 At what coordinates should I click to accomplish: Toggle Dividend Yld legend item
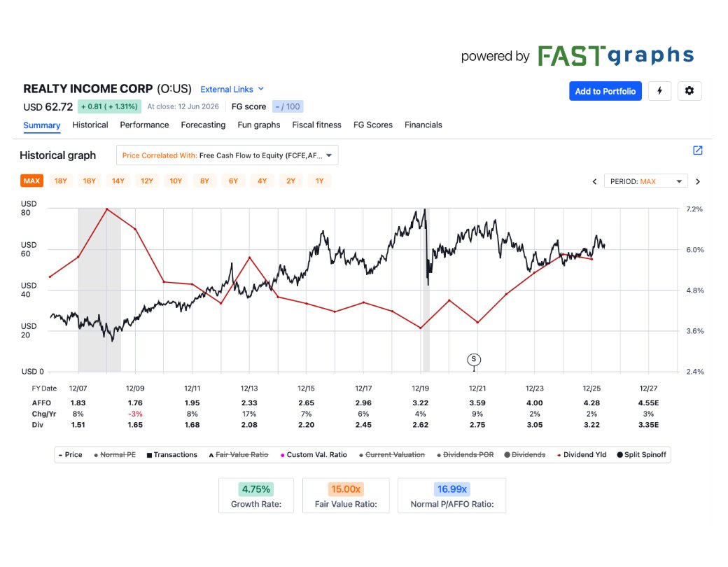click(x=582, y=454)
